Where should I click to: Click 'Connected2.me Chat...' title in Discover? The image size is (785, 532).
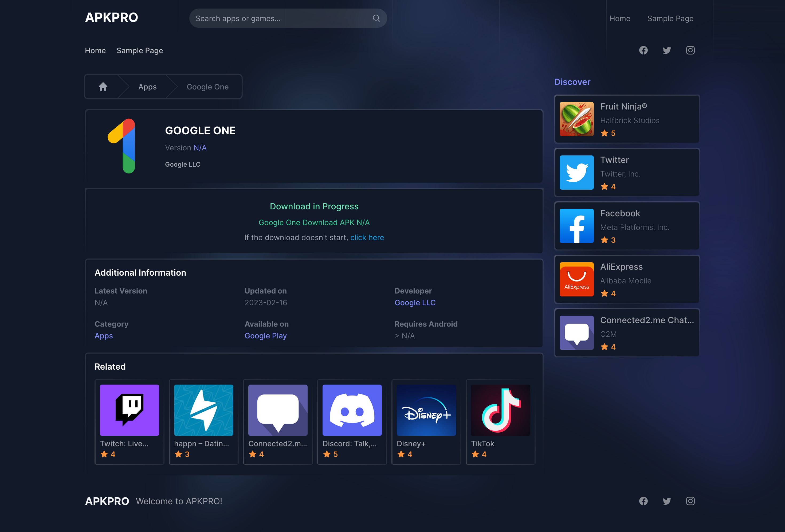(647, 320)
